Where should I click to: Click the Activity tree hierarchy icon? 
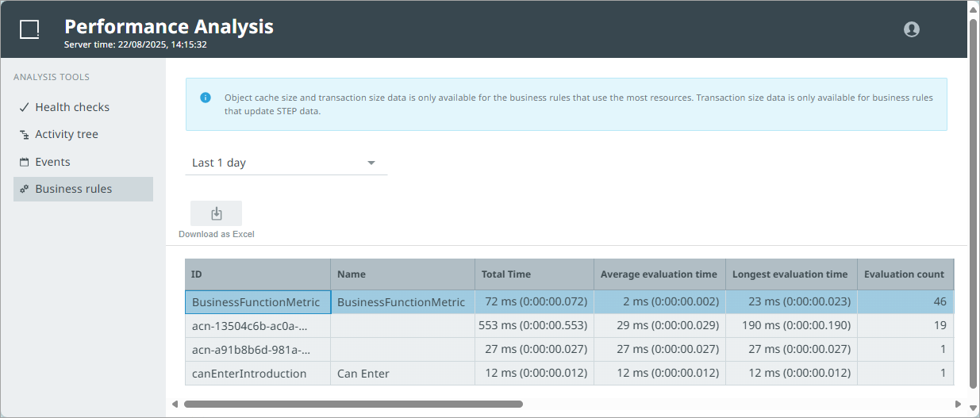pos(24,135)
